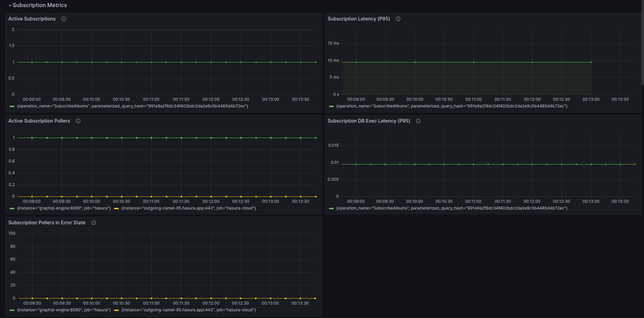Click the Subscription Metrics row title

(x=40, y=5)
